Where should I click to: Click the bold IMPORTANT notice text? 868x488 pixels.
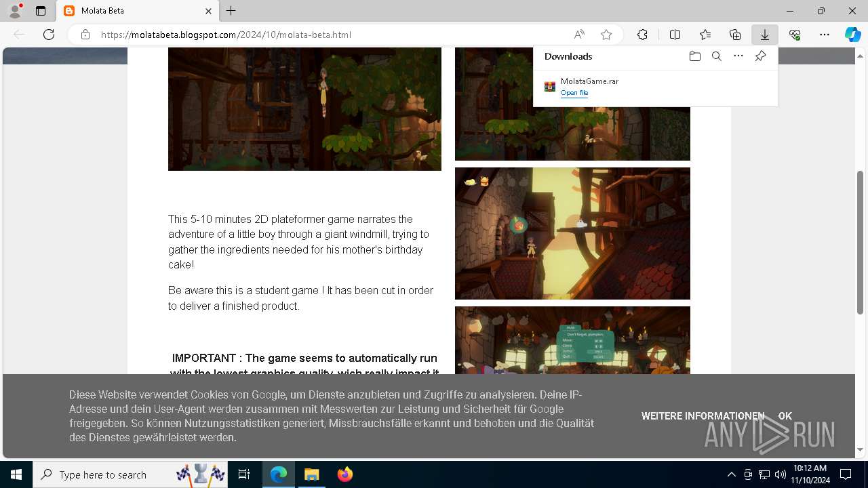click(x=304, y=363)
